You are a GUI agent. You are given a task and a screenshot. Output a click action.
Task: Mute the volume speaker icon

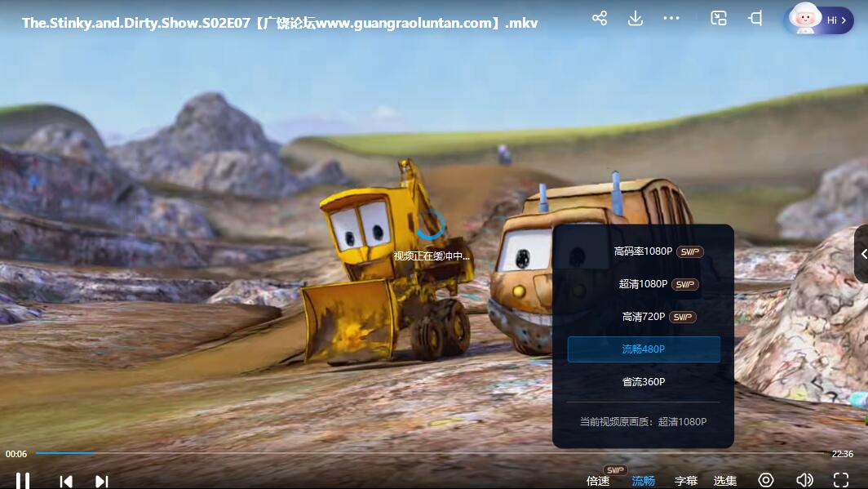[x=804, y=480]
